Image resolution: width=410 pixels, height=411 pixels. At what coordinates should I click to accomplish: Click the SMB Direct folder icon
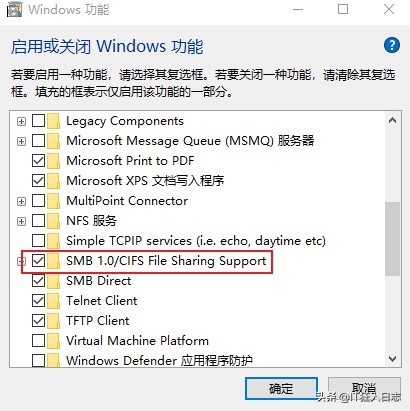click(53, 281)
